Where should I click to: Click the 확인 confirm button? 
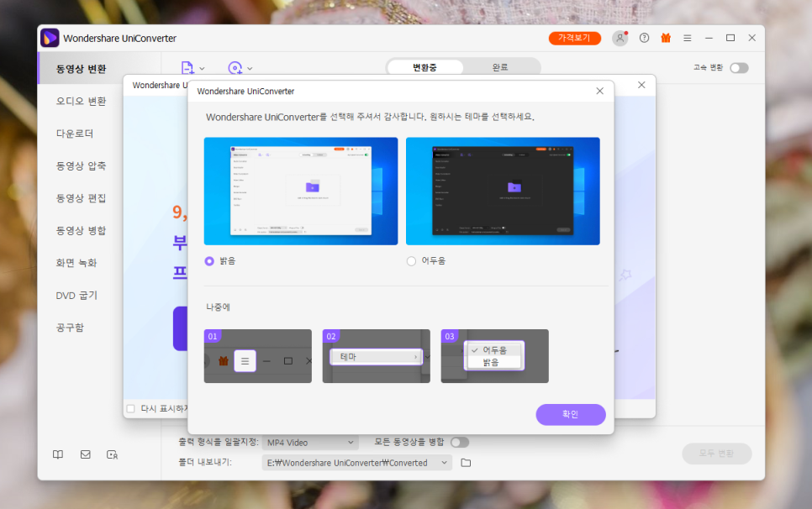pyautogui.click(x=571, y=414)
